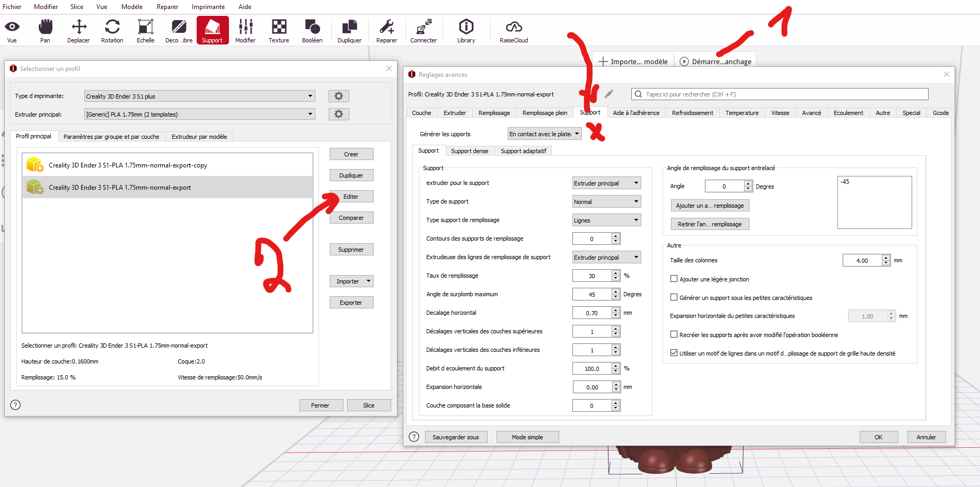Open extruder pour le support dropdown

click(x=606, y=183)
